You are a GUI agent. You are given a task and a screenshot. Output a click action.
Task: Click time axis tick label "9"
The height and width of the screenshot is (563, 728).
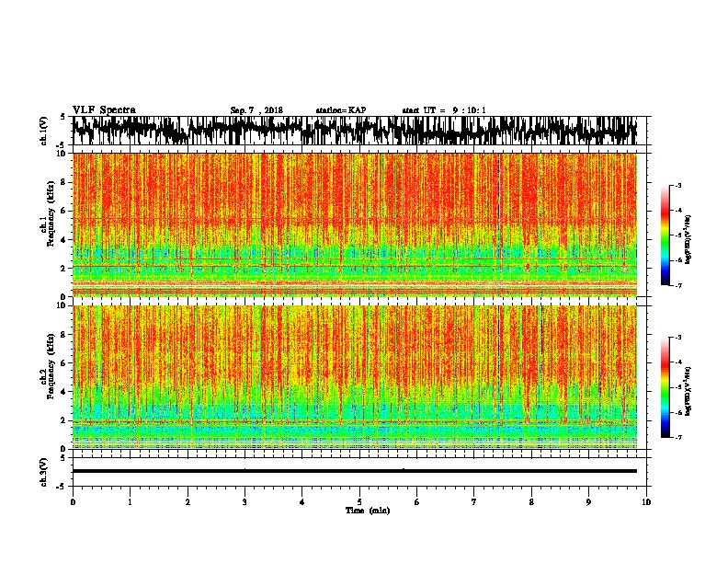(x=588, y=502)
